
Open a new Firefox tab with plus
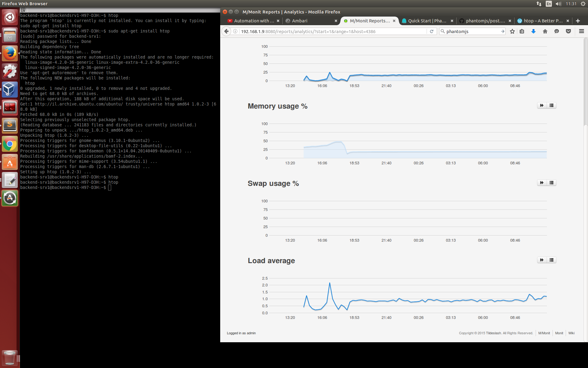click(578, 21)
